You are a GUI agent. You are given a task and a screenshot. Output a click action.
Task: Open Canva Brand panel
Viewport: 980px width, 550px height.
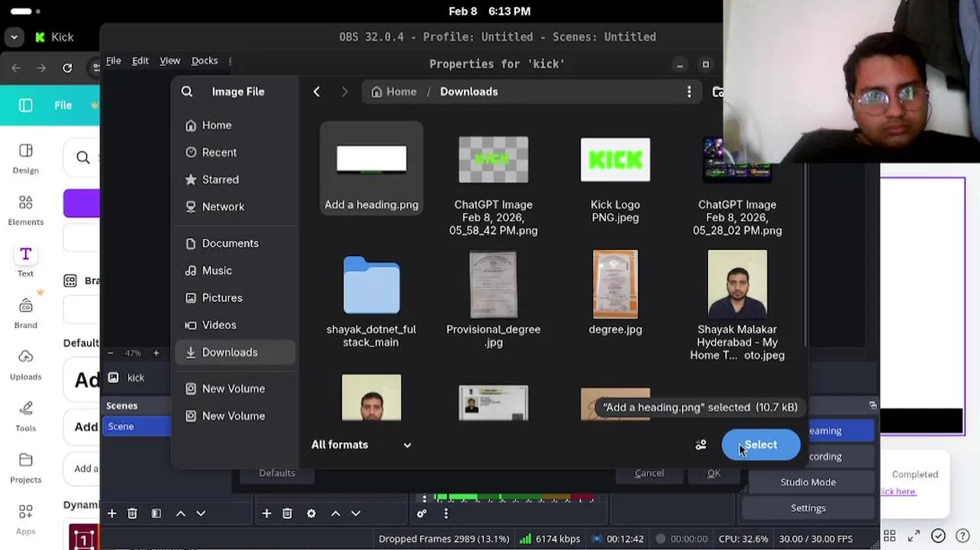[25, 313]
